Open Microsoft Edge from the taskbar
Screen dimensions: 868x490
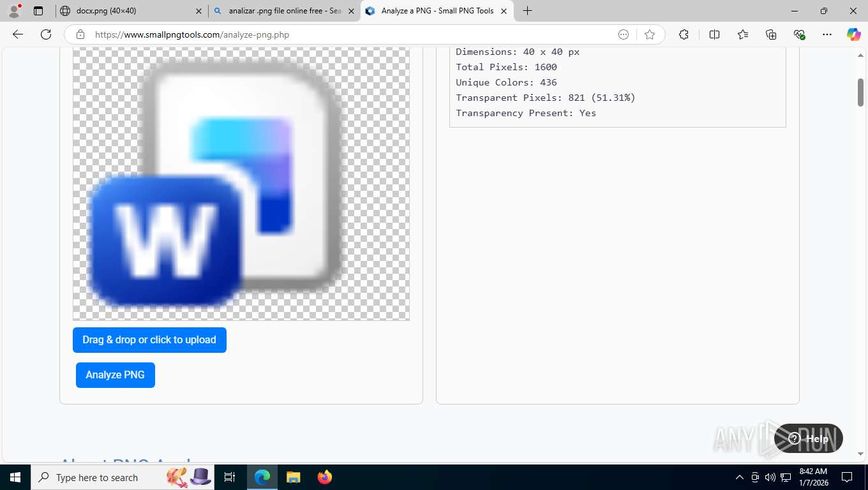[x=262, y=477]
